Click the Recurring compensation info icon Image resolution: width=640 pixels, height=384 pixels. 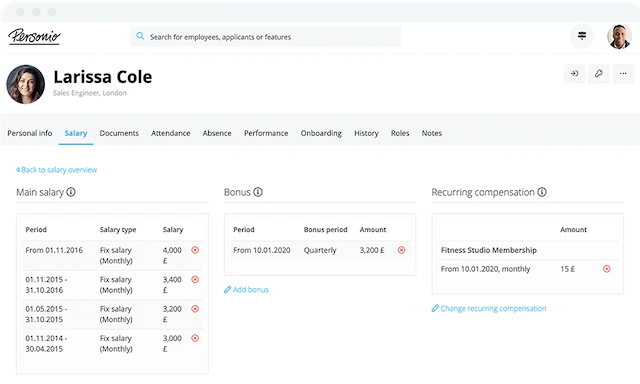click(x=542, y=192)
